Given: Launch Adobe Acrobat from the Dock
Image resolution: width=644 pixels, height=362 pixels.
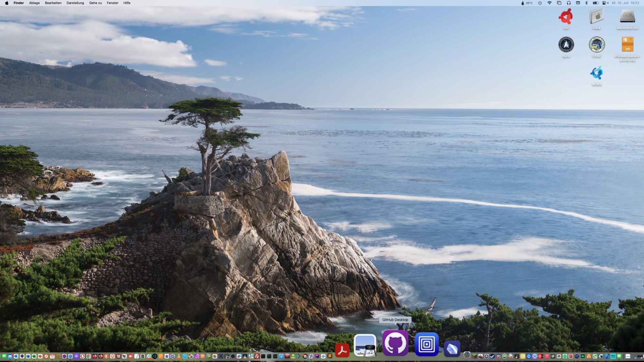Looking at the screenshot, I should [x=342, y=350].
